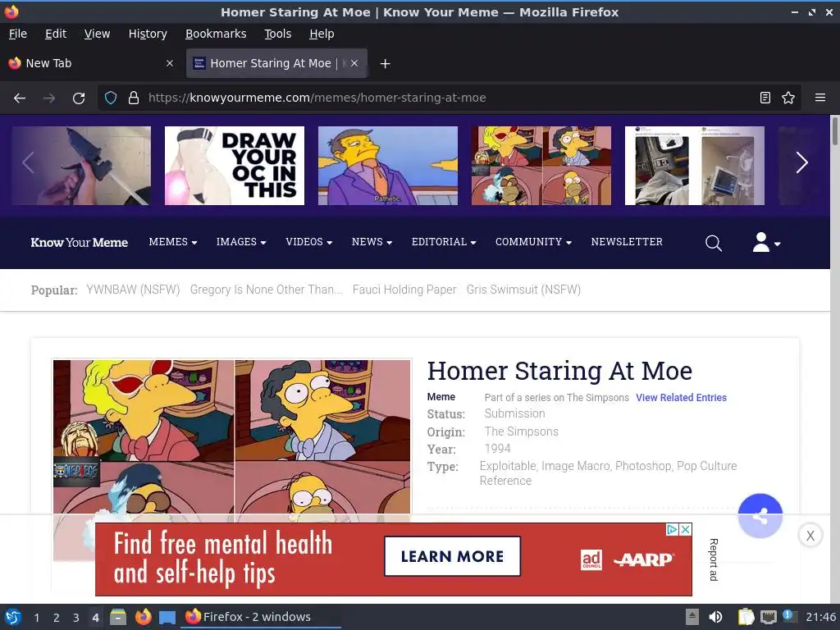Expand the COMMUNITY dropdown
The width and height of the screenshot is (840, 630).
(x=533, y=242)
